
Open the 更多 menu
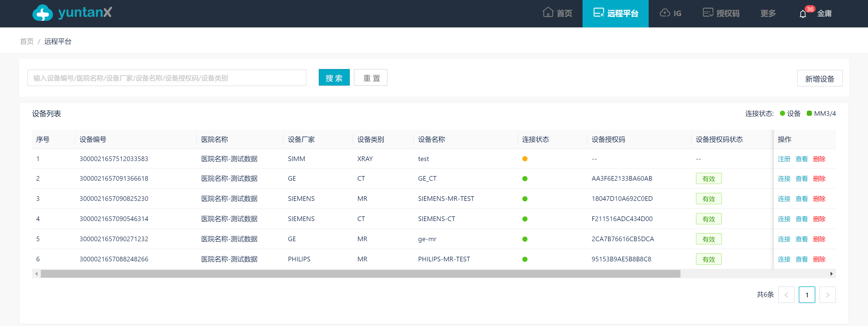tap(768, 13)
